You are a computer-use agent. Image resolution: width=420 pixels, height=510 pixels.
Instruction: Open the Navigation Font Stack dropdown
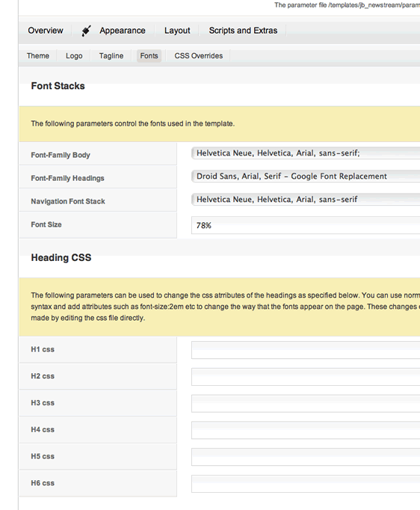pyautogui.click(x=306, y=200)
